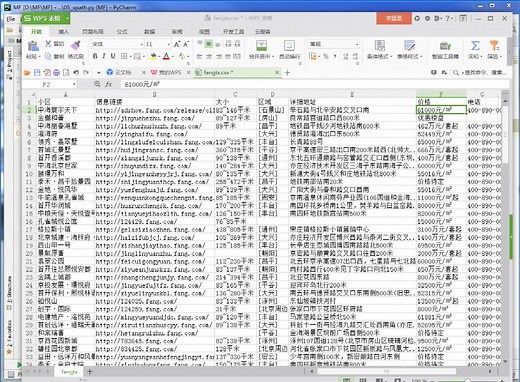Toggle wrap text button

coord(289,46)
